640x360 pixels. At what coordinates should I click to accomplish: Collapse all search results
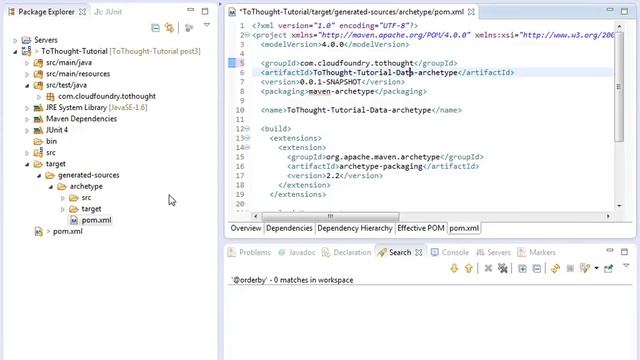click(x=537, y=268)
